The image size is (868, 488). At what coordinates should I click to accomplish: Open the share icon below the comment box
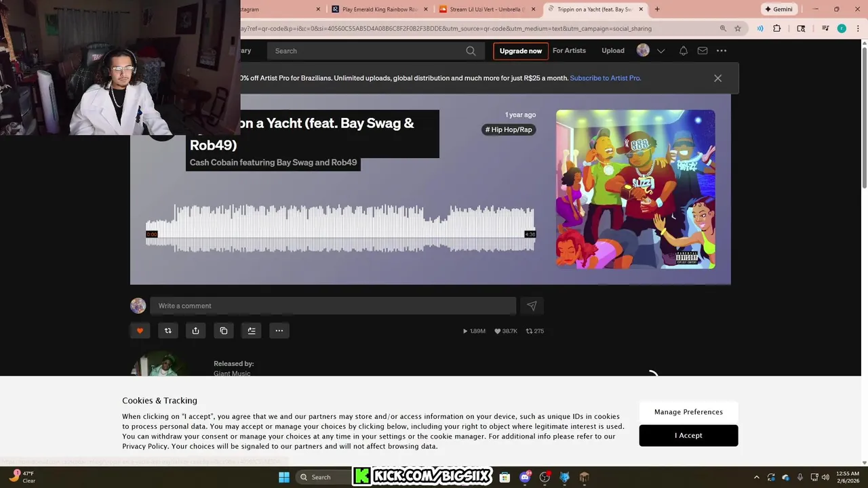click(195, 331)
